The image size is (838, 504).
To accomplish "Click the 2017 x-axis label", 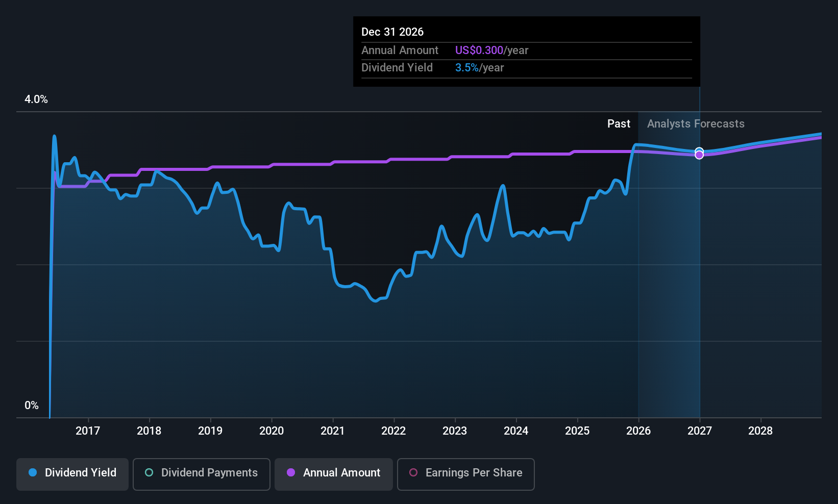I will point(88,431).
